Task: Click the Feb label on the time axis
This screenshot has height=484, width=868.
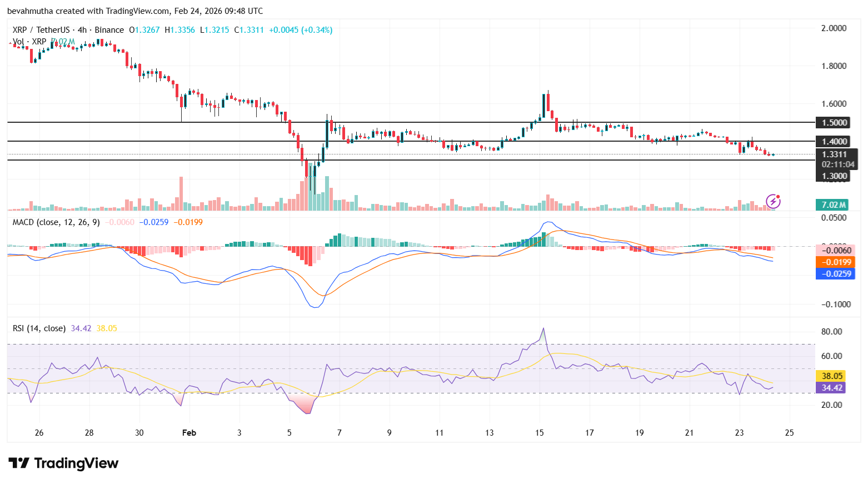Action: [x=189, y=432]
